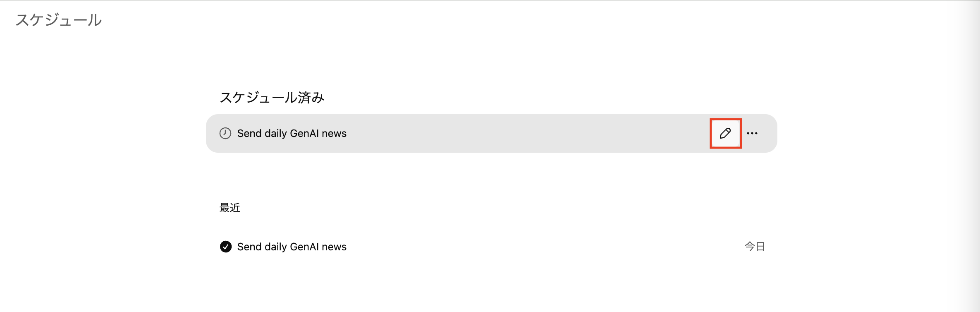Viewport: 980px width, 312px height.
Task: Click the スケジュール page title
Action: 59,20
